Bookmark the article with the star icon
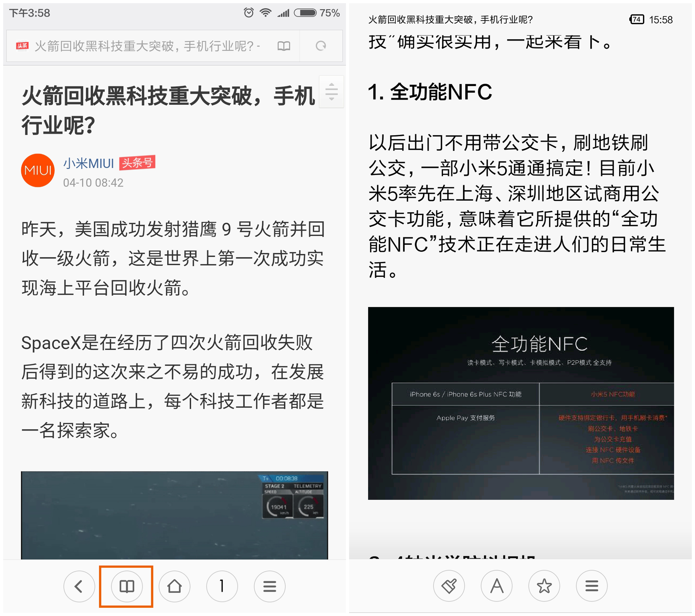The height and width of the screenshot is (616, 695). tap(544, 586)
